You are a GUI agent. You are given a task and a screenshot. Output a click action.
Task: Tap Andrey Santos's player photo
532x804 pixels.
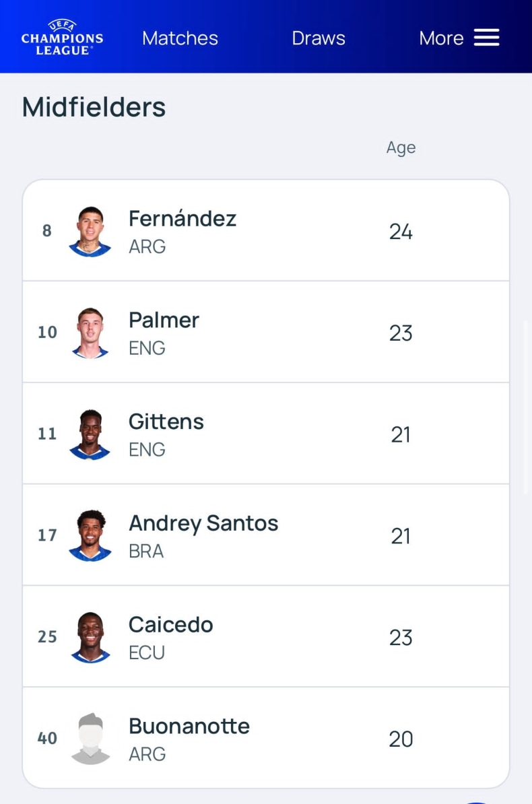click(x=90, y=535)
